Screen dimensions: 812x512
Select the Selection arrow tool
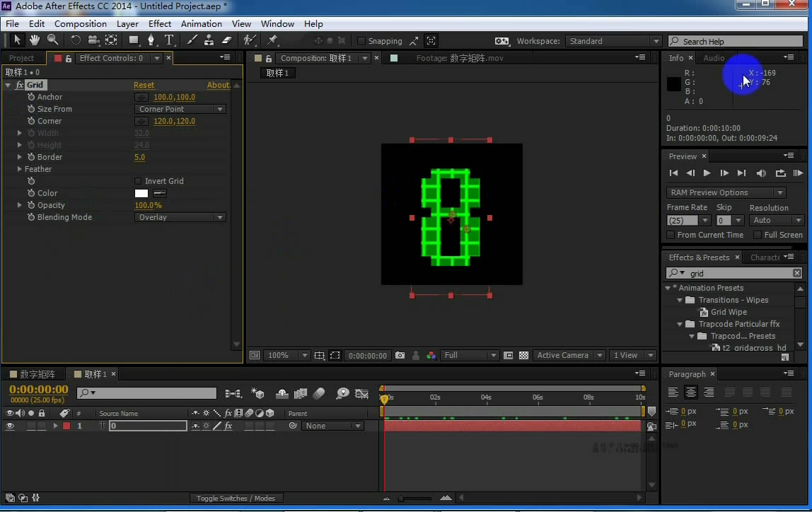tap(16, 40)
